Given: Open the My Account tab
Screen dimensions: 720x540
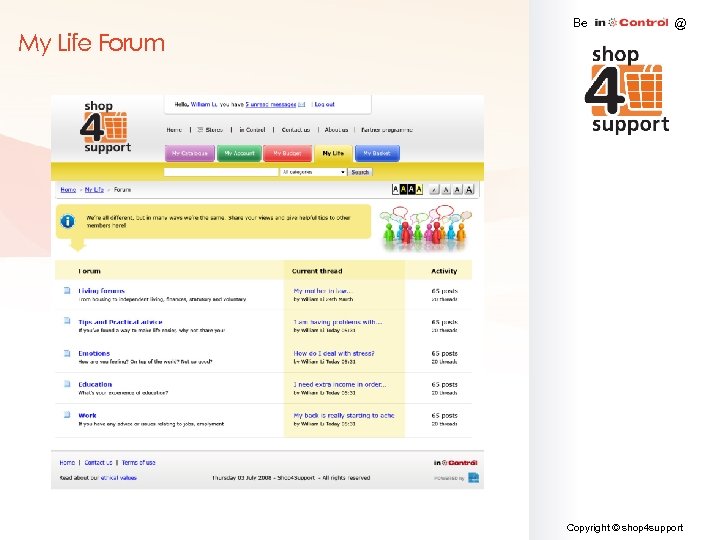Looking at the screenshot, I should pyautogui.click(x=239, y=153).
